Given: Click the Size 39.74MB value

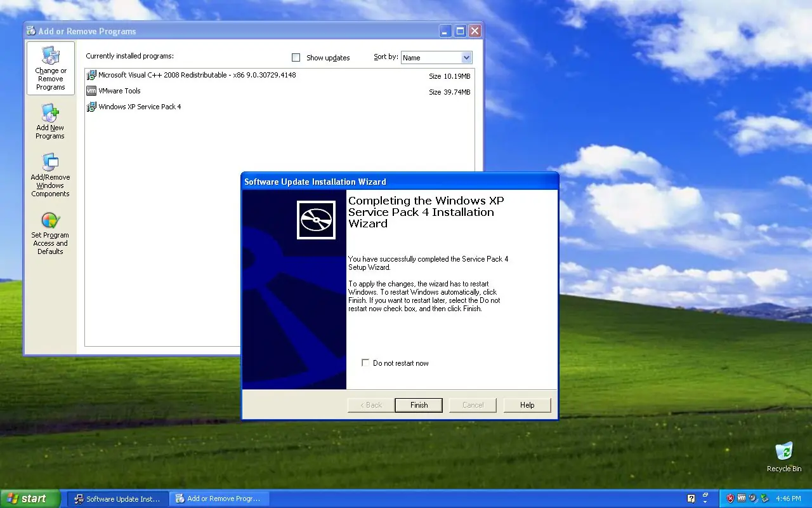Looking at the screenshot, I should pos(450,92).
